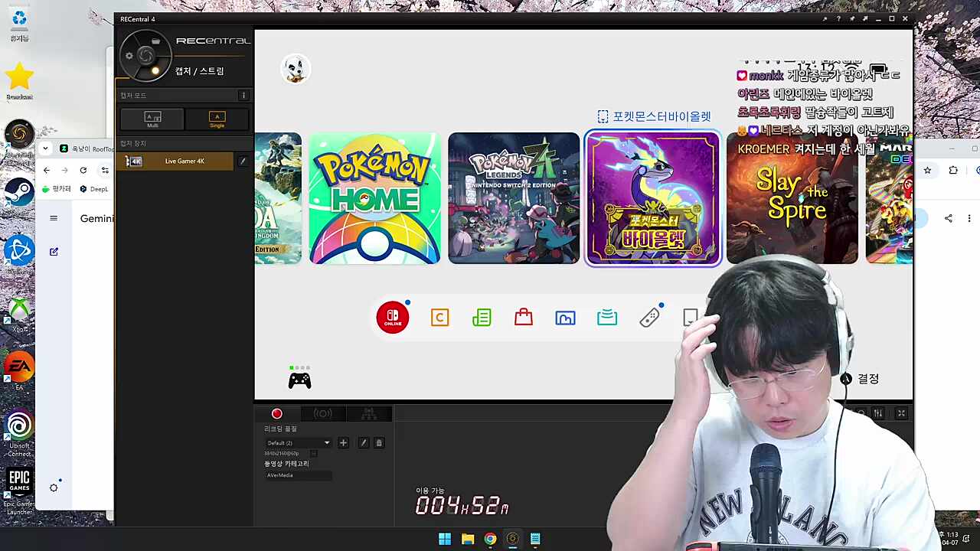Switch to the multi-stream tab
The height and width of the screenshot is (551, 980).
(x=369, y=413)
